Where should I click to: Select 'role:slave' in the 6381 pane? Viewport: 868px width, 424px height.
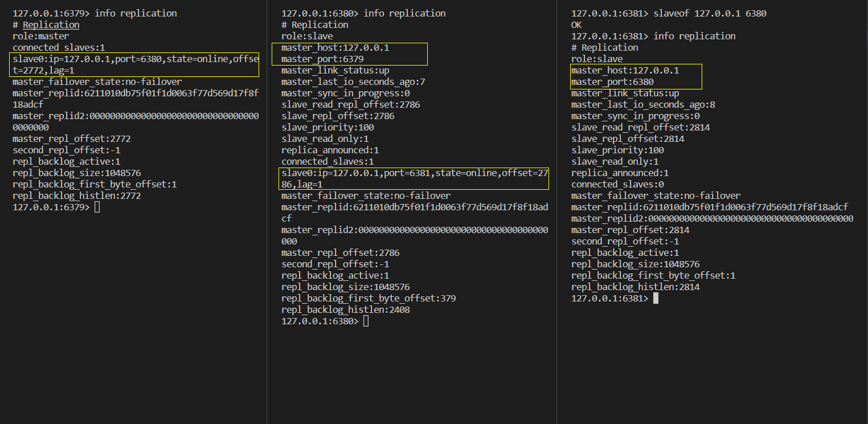point(597,59)
